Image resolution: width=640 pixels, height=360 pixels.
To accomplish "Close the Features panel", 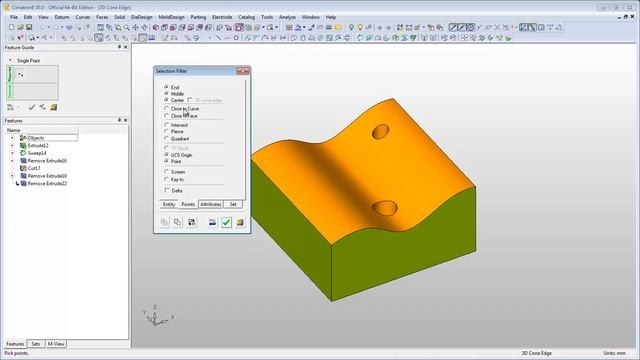I will 125,120.
